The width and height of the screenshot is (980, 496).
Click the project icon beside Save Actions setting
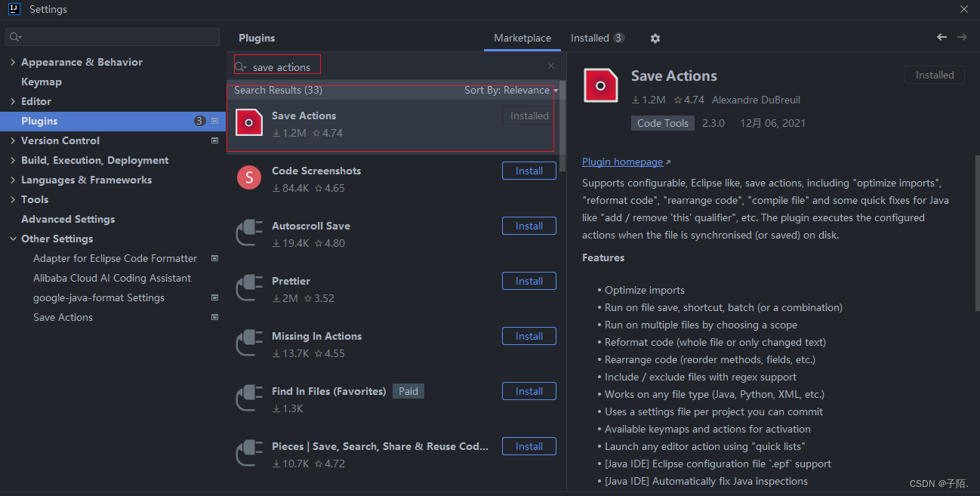coord(214,317)
